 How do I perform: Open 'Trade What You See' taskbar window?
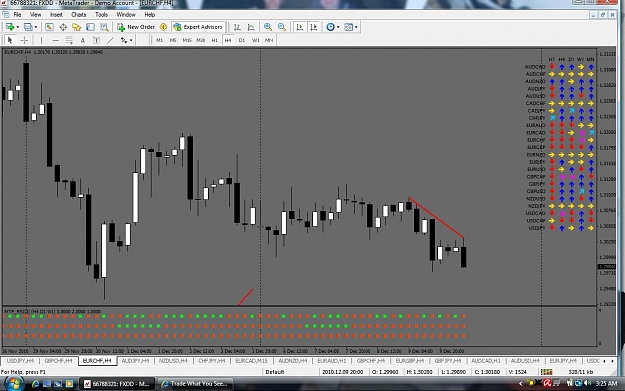(195, 384)
